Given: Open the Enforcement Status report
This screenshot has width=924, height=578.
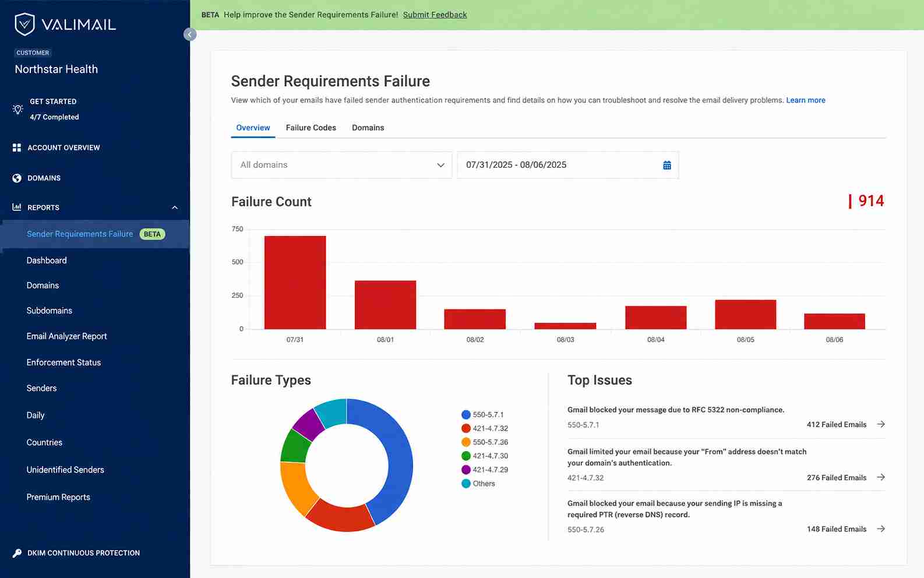Looking at the screenshot, I should pos(64,362).
